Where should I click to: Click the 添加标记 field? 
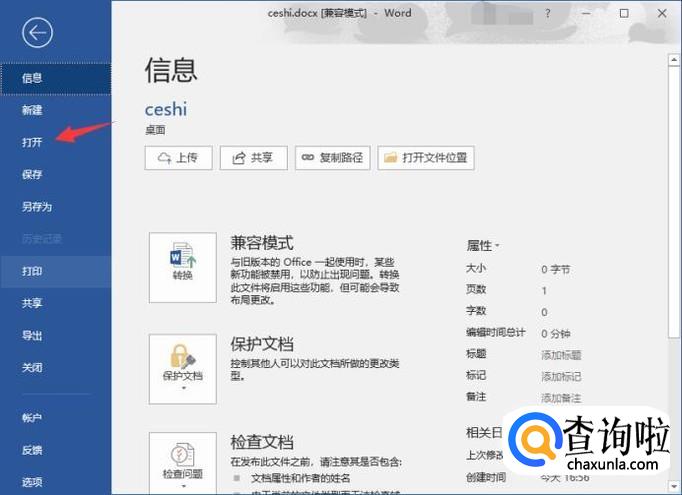pos(561,377)
